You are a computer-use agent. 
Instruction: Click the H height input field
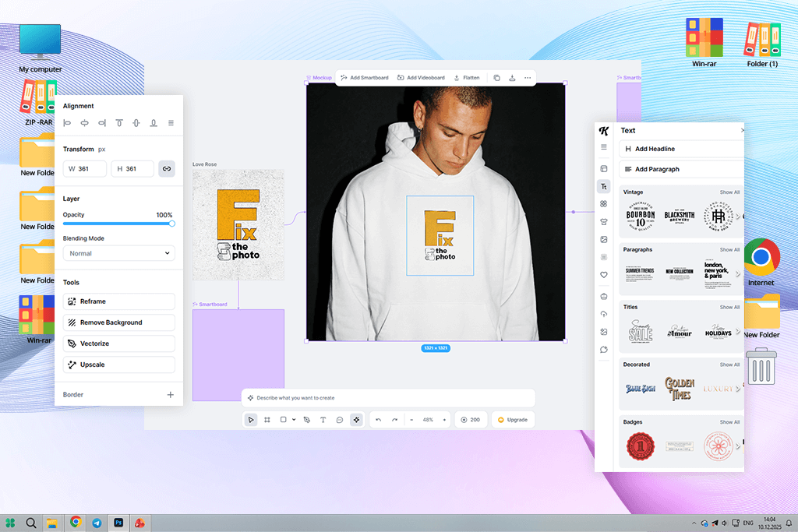point(132,168)
